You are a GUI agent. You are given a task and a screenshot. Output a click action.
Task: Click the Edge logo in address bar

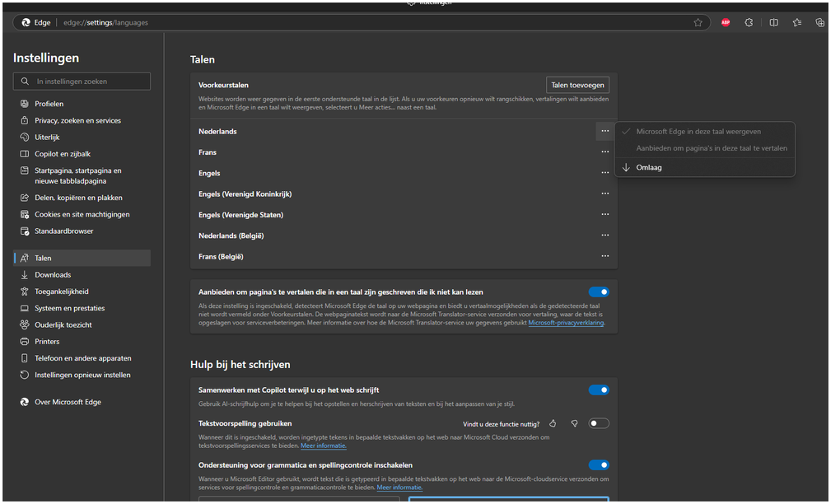click(26, 22)
